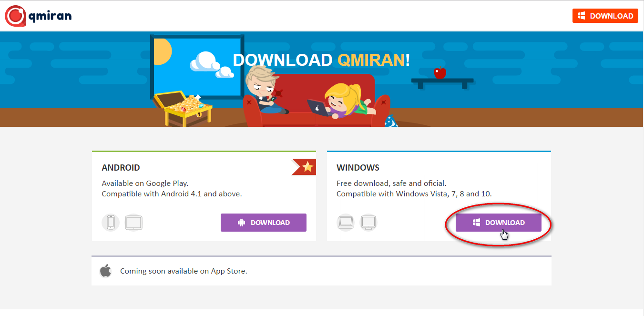The width and height of the screenshot is (644, 316).
Task: Click the desktop monitor icon in Windows card
Action: point(369,222)
